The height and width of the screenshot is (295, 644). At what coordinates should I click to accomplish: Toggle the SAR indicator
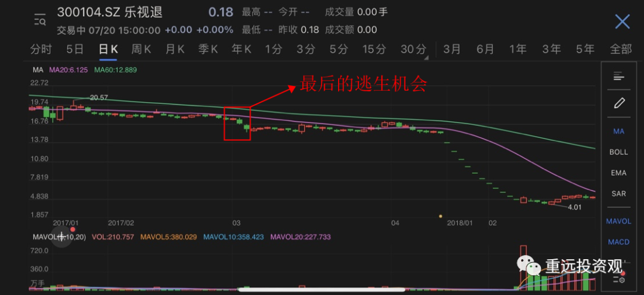click(x=618, y=193)
